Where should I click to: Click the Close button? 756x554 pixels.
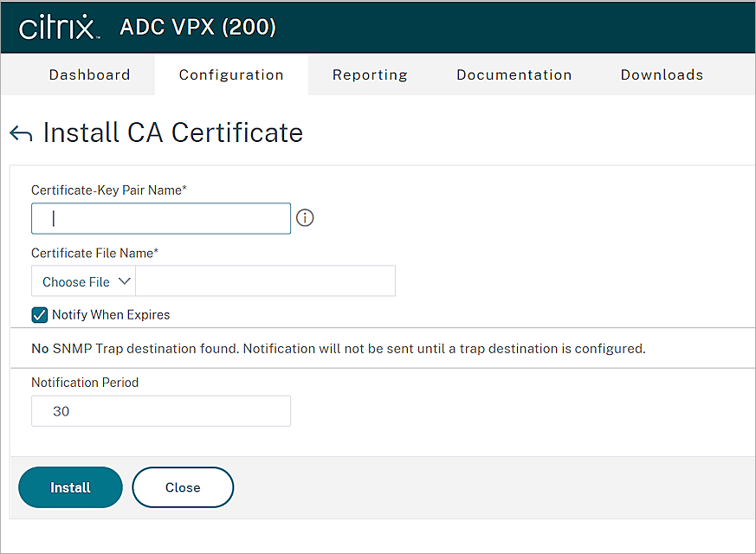click(182, 486)
